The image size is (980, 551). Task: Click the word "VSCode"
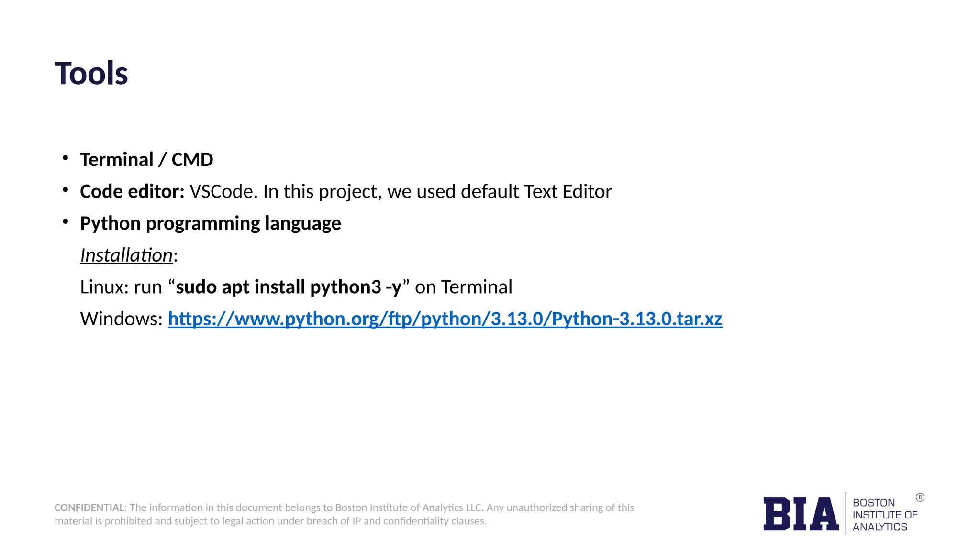click(x=221, y=191)
